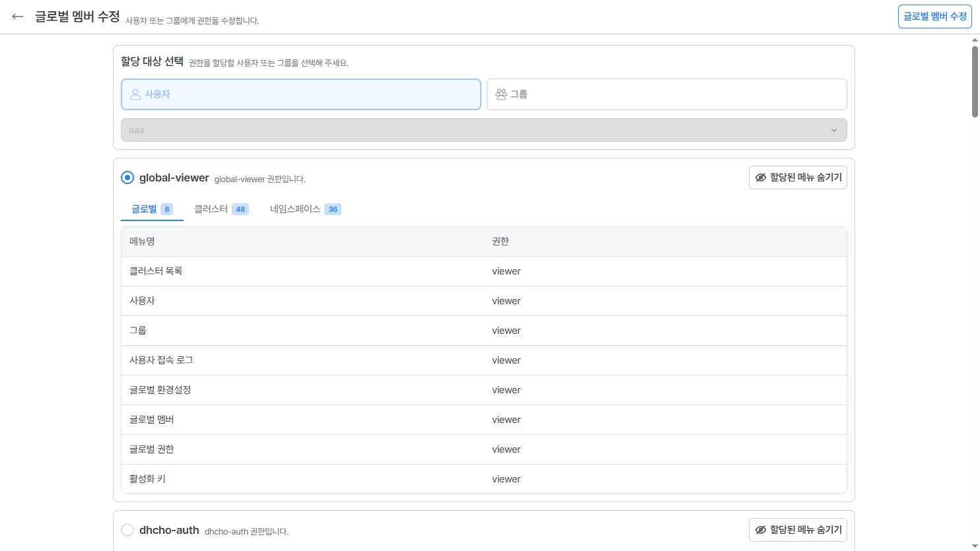The height and width of the screenshot is (551, 980).
Task: Click the global-viewer role title
Action: tap(174, 178)
